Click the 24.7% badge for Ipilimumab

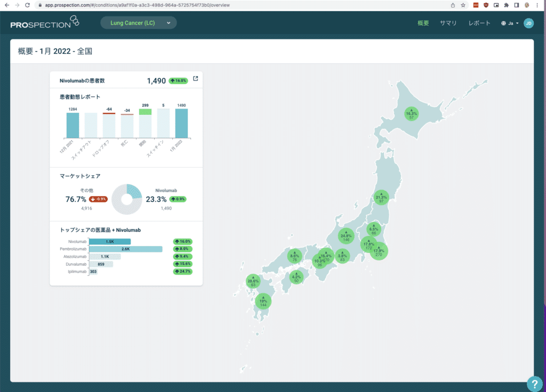click(x=182, y=272)
